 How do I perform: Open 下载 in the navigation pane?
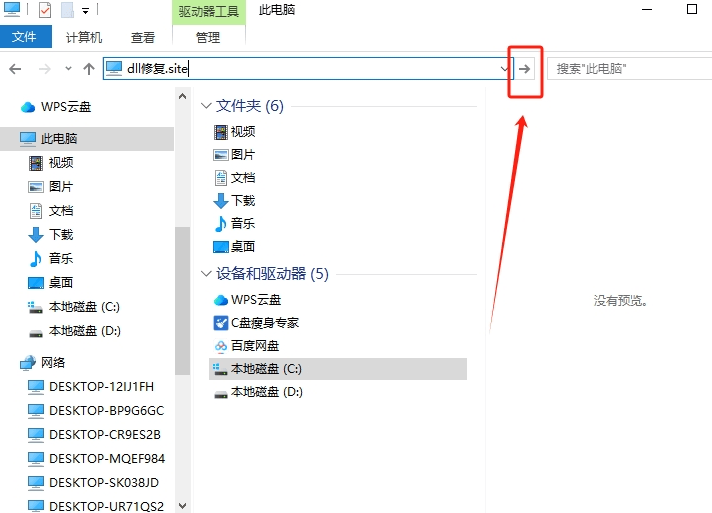[61, 235]
